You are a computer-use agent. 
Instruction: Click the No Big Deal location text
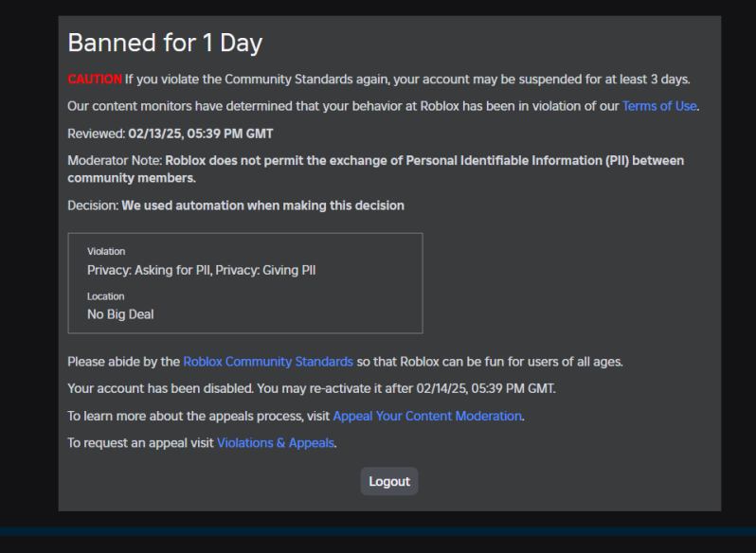click(120, 314)
